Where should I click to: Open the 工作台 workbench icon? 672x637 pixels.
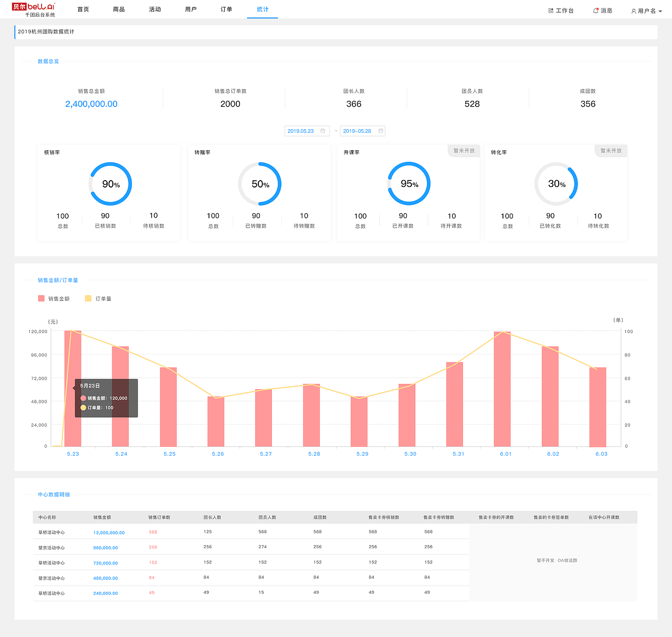point(551,11)
